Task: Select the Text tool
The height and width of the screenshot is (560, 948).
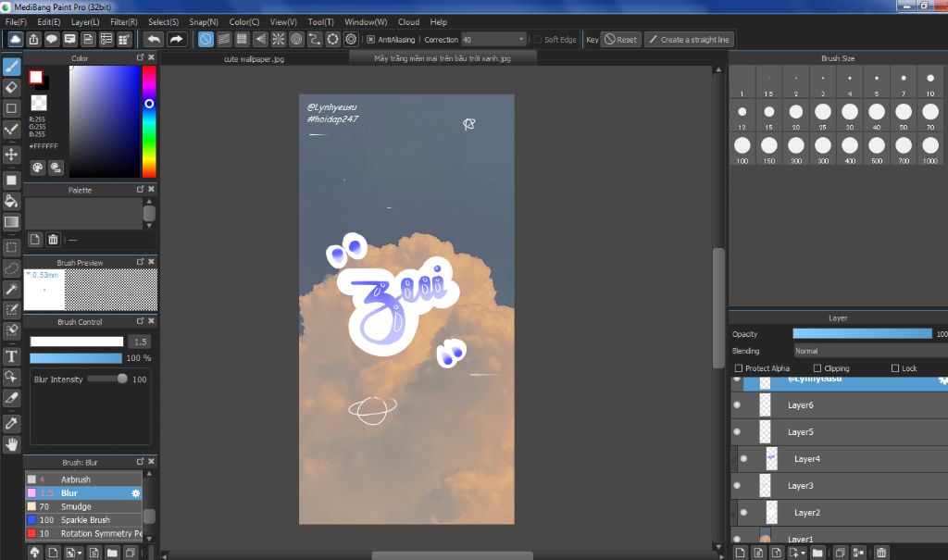Action: tap(11, 356)
